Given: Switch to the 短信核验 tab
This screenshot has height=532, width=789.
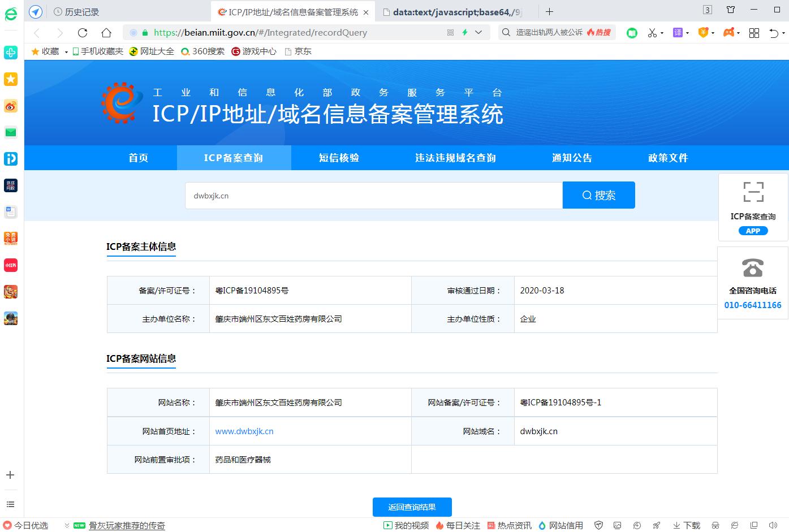Looking at the screenshot, I should (339, 158).
